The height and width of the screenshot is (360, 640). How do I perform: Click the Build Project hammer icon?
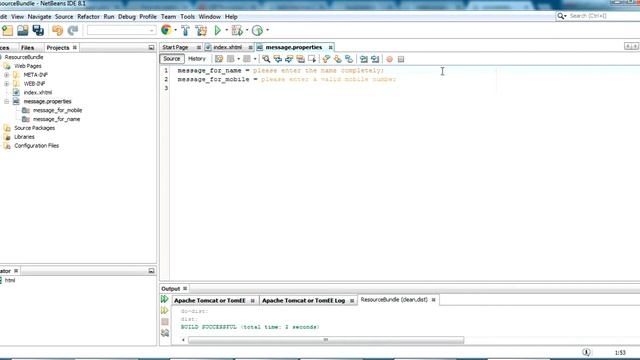[185, 30]
